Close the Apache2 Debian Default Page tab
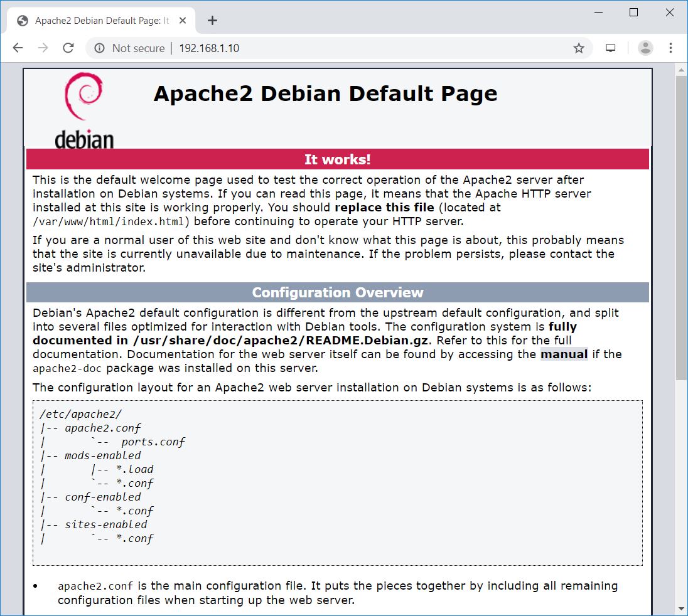This screenshot has width=688, height=616. click(183, 21)
